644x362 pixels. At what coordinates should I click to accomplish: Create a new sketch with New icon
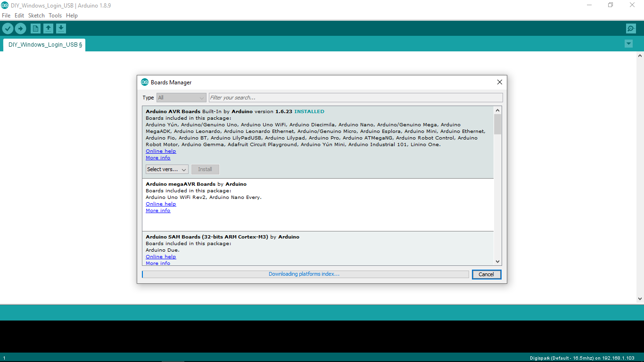(35, 29)
